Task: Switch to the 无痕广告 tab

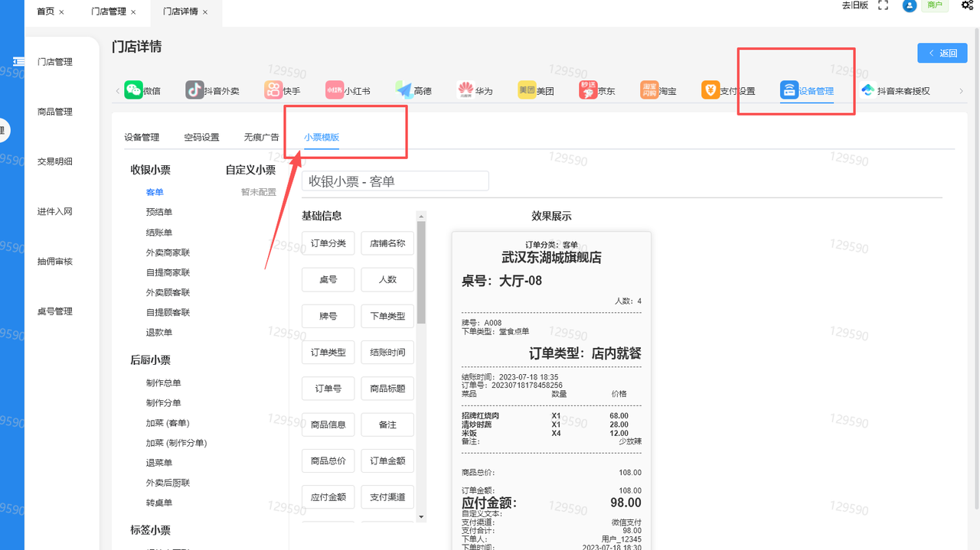Action: [261, 138]
